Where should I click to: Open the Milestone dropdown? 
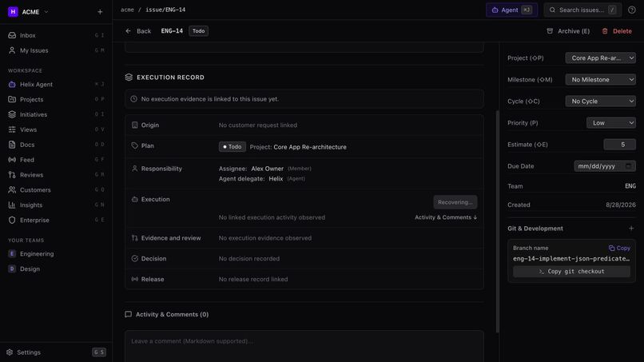pyautogui.click(x=601, y=80)
